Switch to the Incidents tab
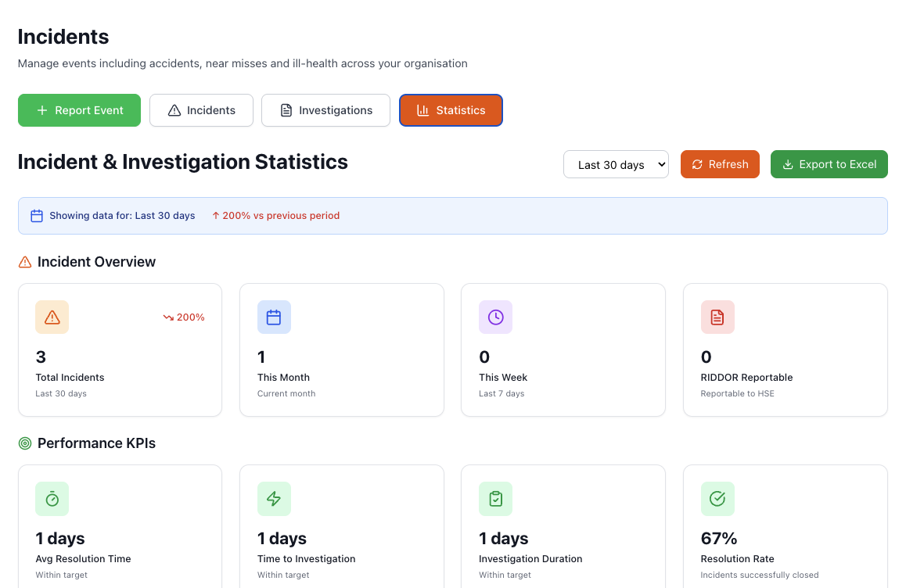Screen dimensions: 924x588 [201, 110]
